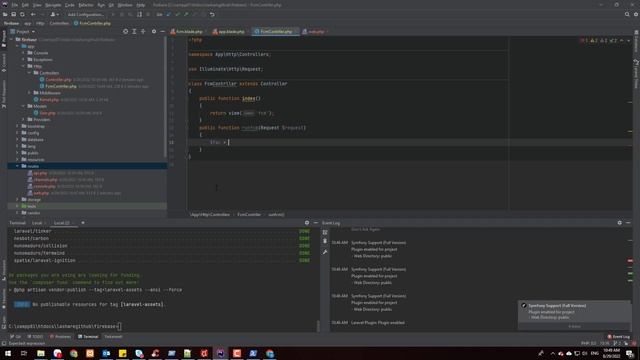Open the Project tool window sidebar button

[x=4, y=39]
